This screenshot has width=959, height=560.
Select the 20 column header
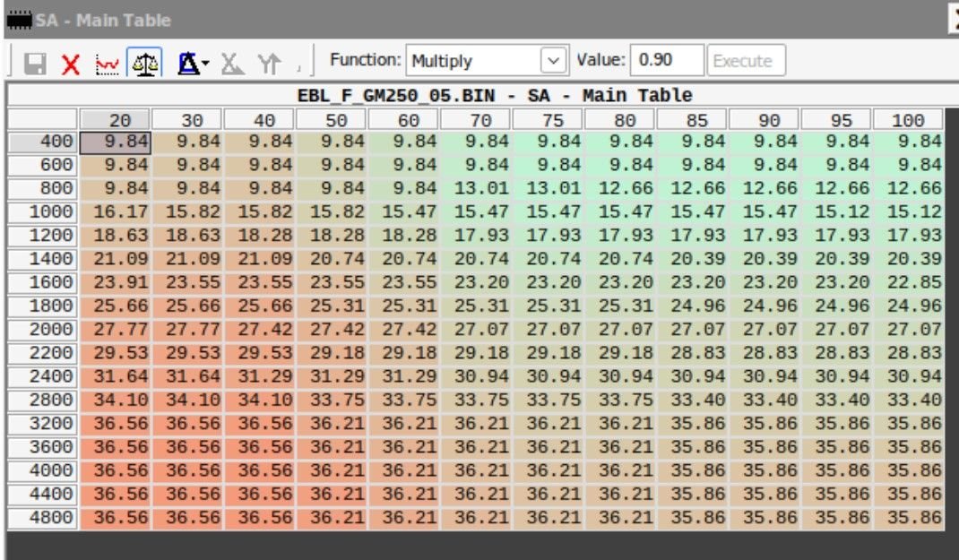pos(115,121)
